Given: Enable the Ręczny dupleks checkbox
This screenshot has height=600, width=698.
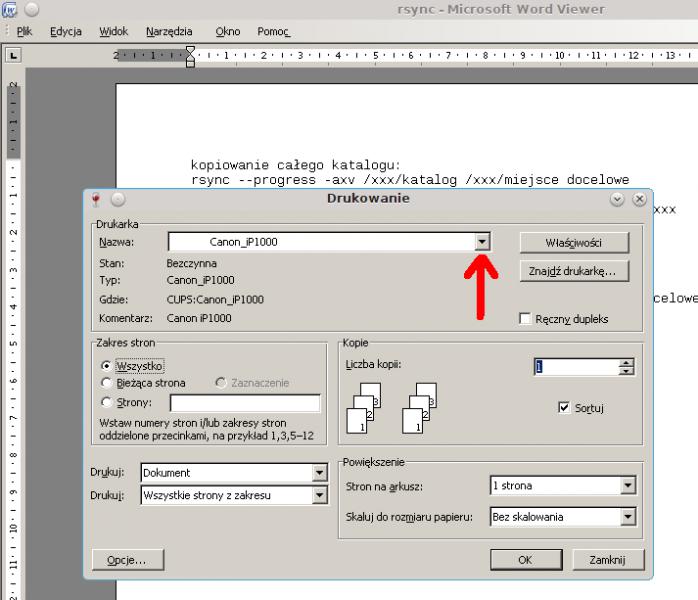Looking at the screenshot, I should click(x=525, y=319).
